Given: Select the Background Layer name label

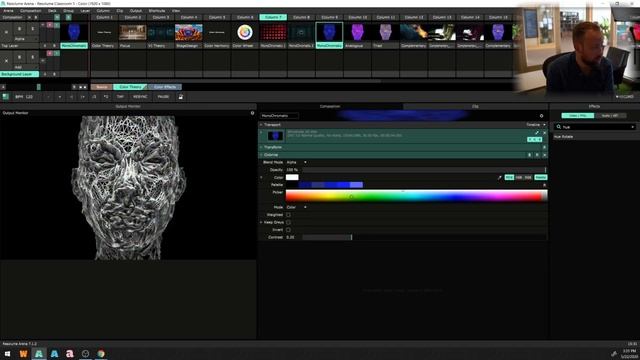Looking at the screenshot, I should [20, 74].
